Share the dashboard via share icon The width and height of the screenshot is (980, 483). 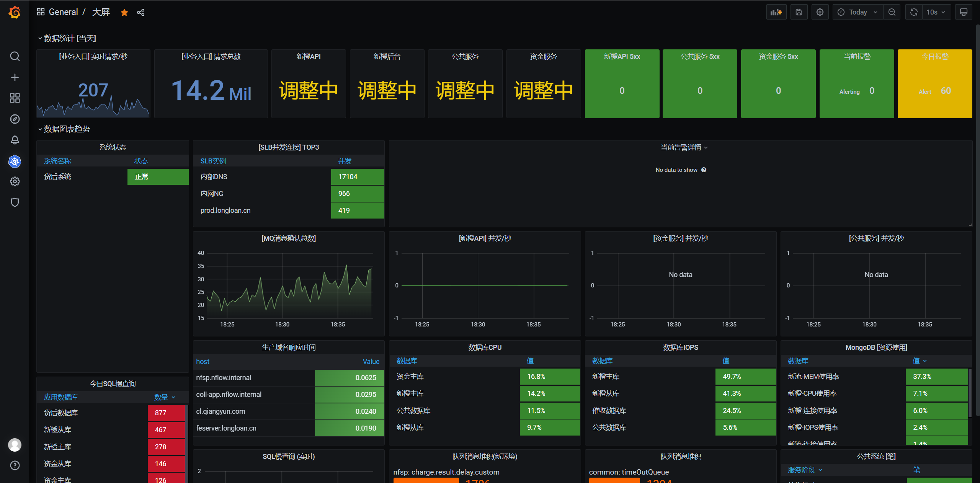click(140, 13)
